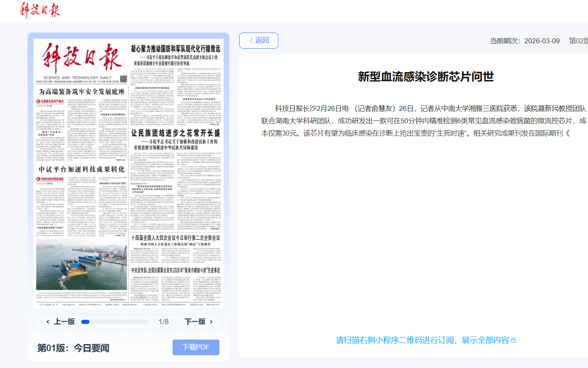Screen dimensions: 588x368
Task: Open article 中试平台加速科技成果转化
Action: click(x=82, y=169)
